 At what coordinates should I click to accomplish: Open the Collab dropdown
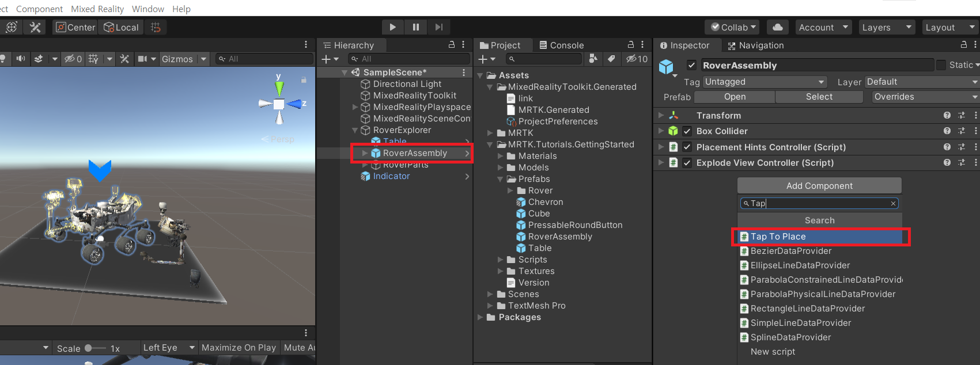point(732,27)
